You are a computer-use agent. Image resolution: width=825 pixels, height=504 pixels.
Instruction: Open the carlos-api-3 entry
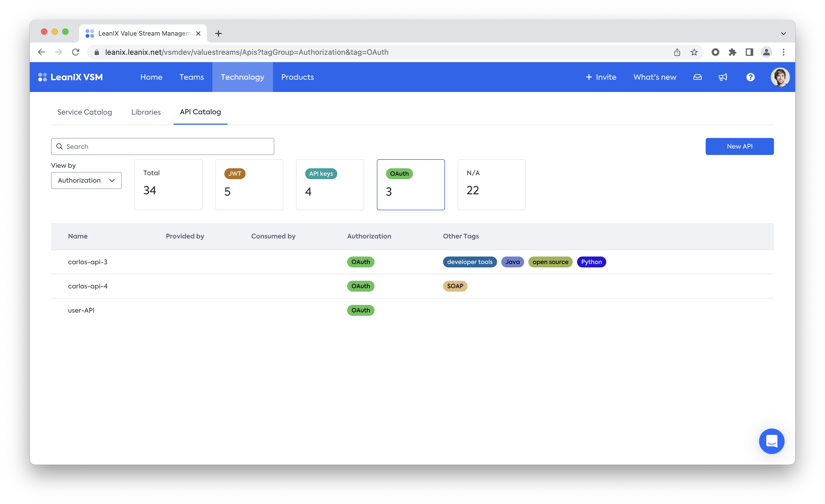click(88, 262)
